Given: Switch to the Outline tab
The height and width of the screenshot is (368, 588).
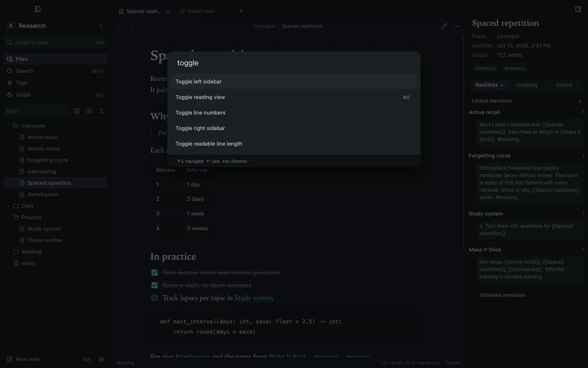Looking at the screenshot, I should click(x=564, y=85).
